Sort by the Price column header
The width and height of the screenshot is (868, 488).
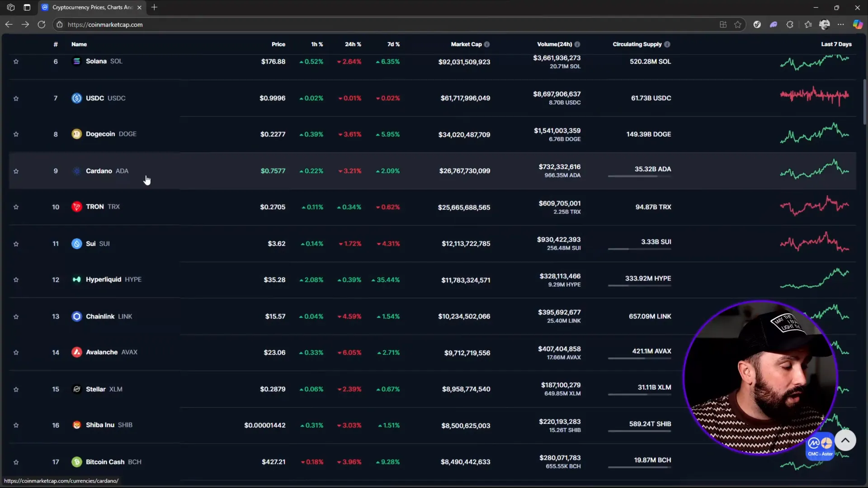click(278, 44)
